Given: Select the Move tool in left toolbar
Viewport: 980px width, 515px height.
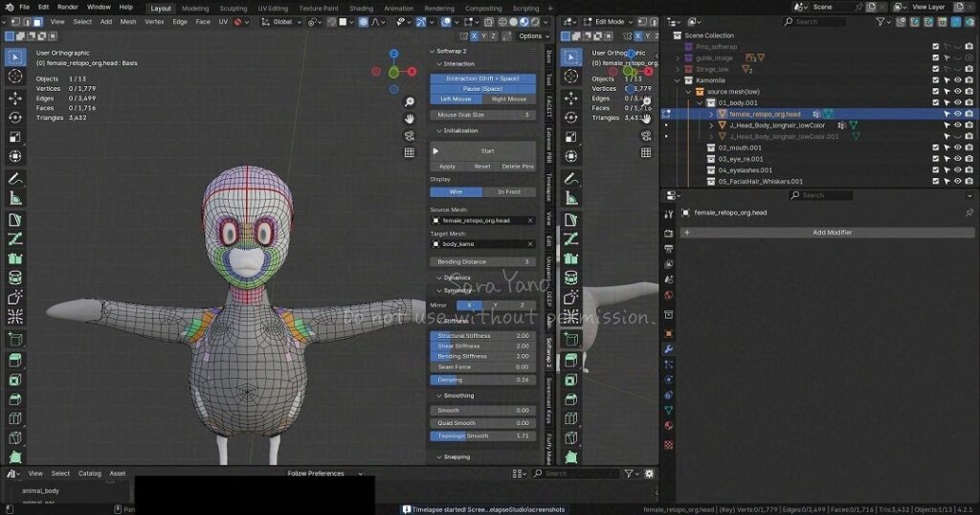Looking at the screenshot, I should pos(15,98).
